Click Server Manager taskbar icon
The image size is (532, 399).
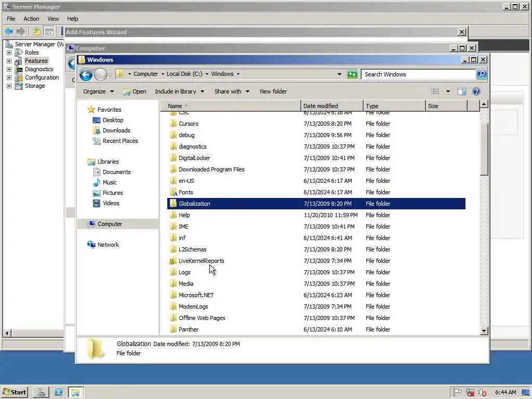(41, 392)
